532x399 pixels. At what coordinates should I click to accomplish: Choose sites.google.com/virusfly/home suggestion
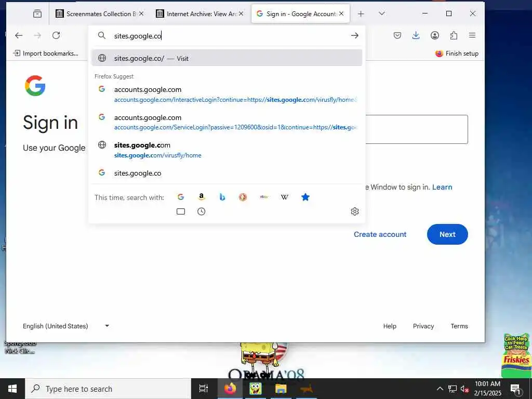click(227, 150)
